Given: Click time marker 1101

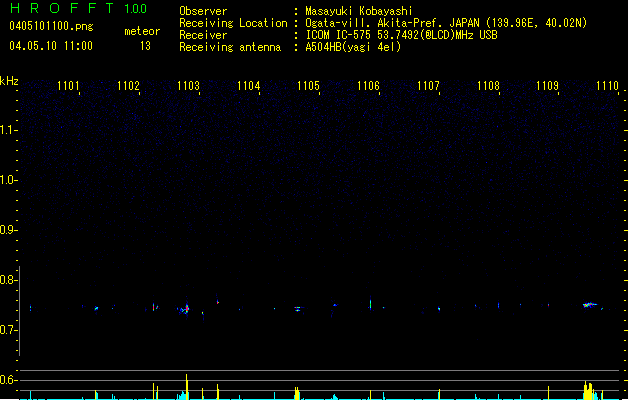Looking at the screenshot, I should (68, 86).
